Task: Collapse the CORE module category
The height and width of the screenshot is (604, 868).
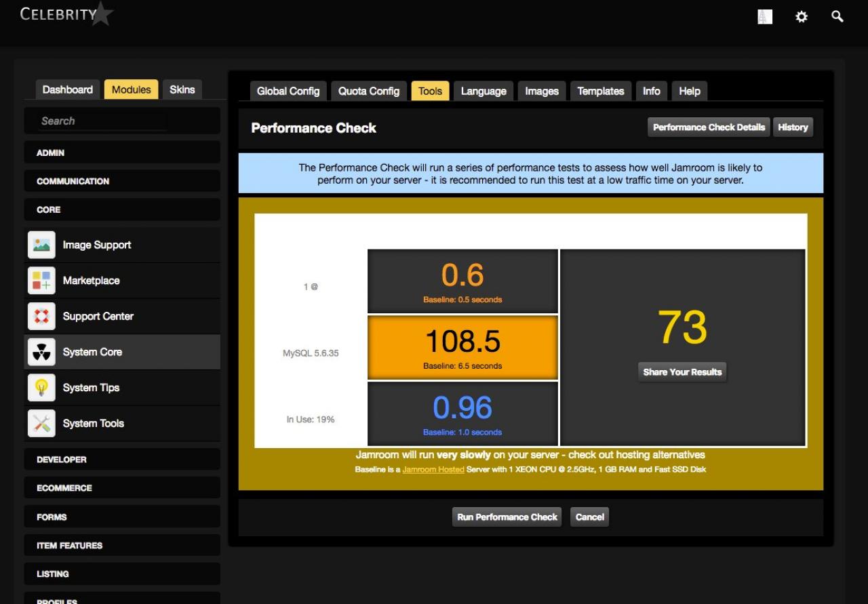Action: [122, 209]
